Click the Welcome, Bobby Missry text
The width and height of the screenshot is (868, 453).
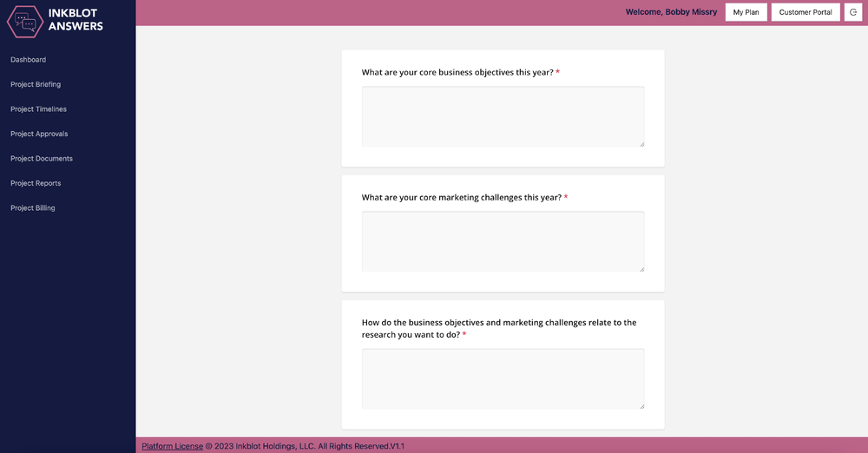pyautogui.click(x=671, y=12)
